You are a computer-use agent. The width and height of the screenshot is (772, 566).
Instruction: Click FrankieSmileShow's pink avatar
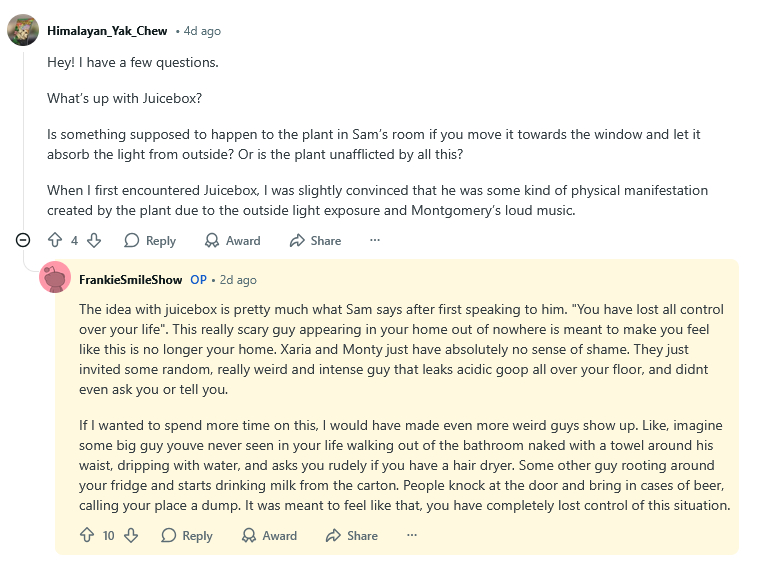click(55, 279)
